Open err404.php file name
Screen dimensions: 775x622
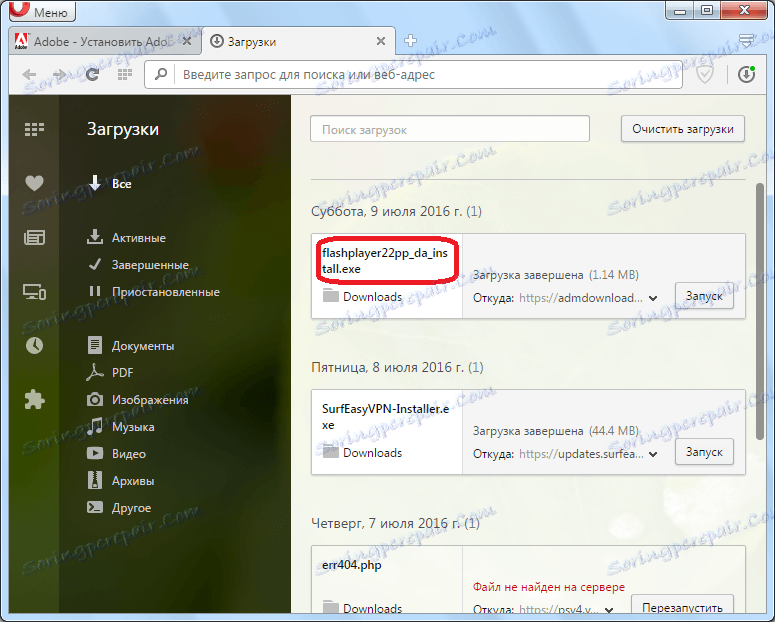351,565
